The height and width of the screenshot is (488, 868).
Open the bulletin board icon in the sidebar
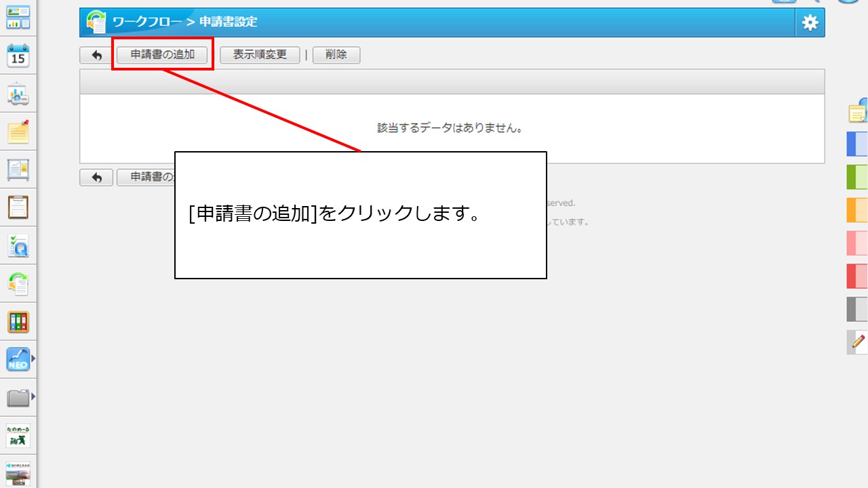[x=18, y=169]
